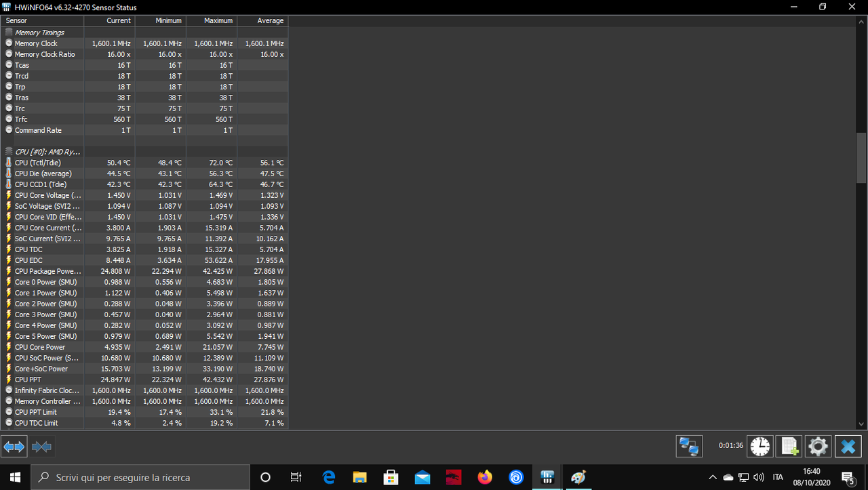
Task: Select the CPU PPT Limit row
Action: point(144,412)
